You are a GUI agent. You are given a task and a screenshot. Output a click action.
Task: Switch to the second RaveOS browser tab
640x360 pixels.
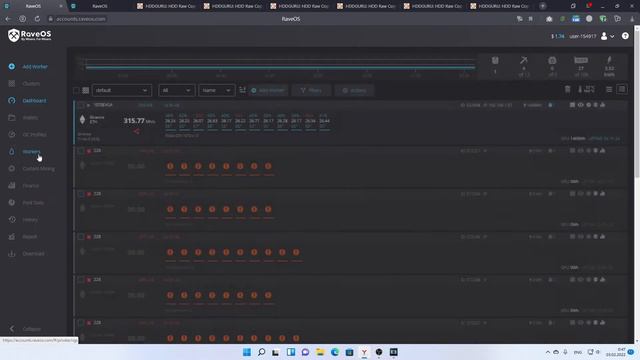(x=100, y=6)
